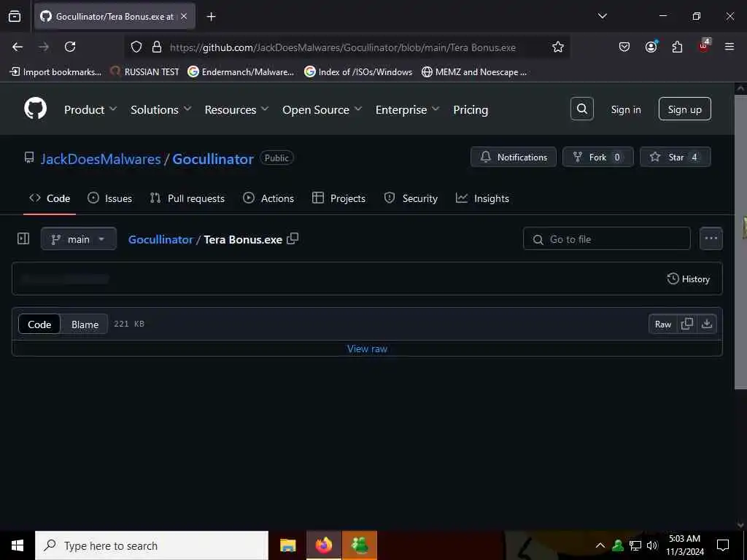Click Firefox icon in the taskbar
This screenshot has height=560, width=747.
[x=323, y=545]
